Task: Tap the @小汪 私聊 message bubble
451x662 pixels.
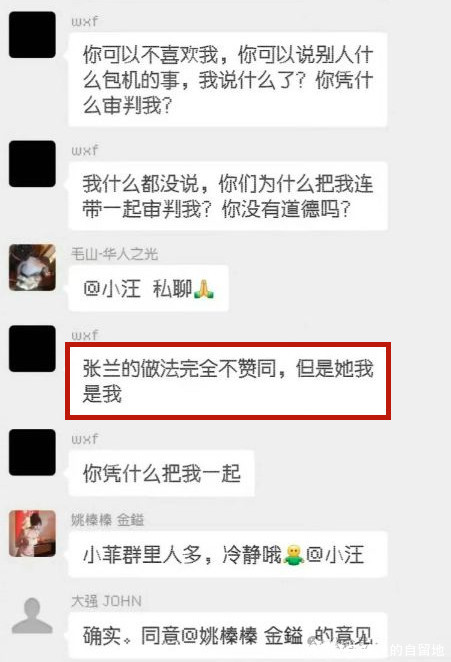Action: 149,289
